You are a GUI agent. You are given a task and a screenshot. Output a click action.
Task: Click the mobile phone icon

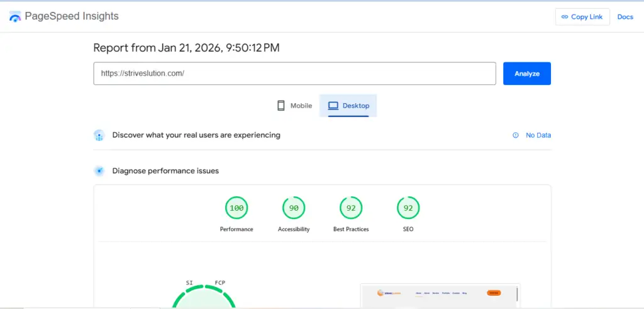281,106
